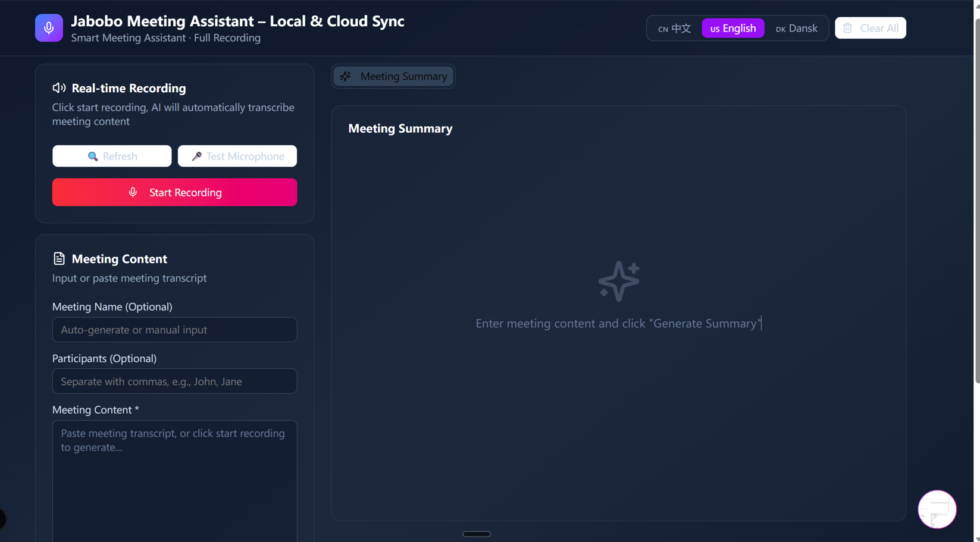Click the Clear All button
The height and width of the screenshot is (542, 980).
coord(871,28)
